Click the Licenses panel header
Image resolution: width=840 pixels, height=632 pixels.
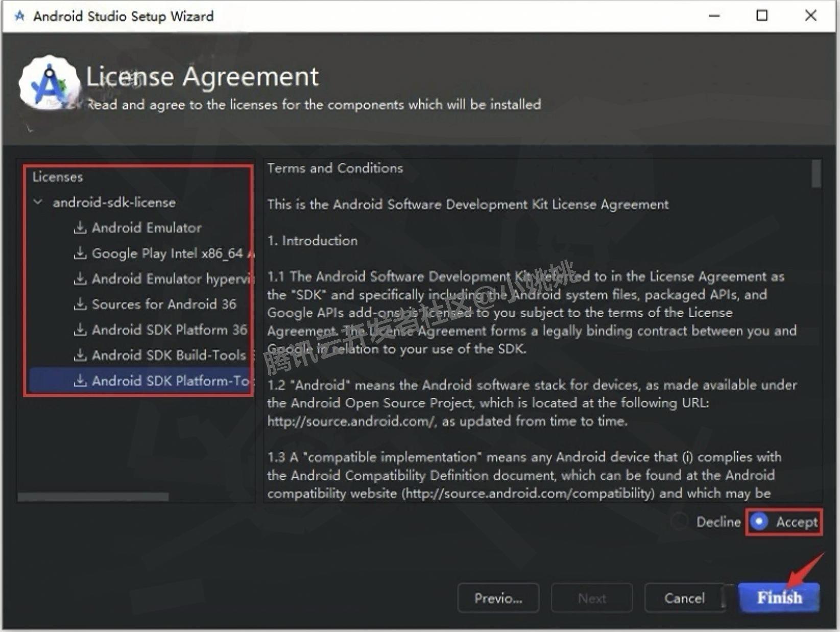click(x=57, y=177)
